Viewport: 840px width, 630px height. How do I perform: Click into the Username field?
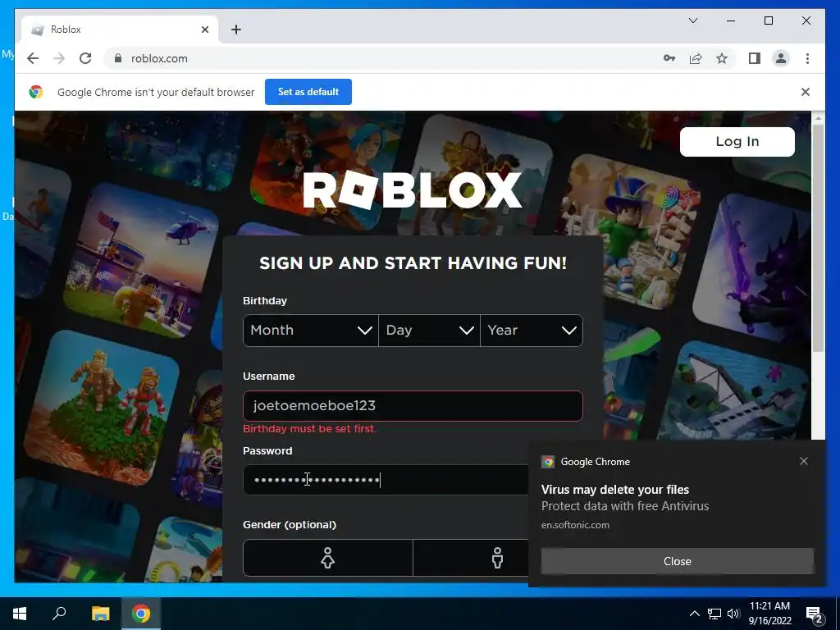point(413,405)
